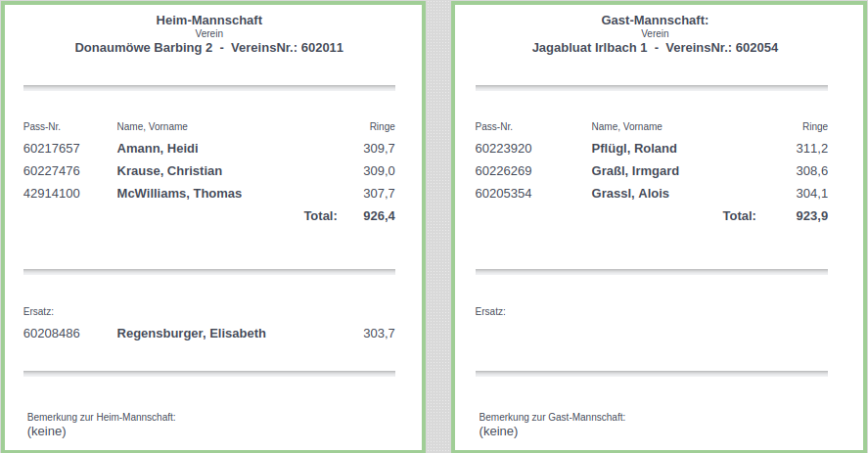This screenshot has width=868, height=453.
Task: Click the guest team Ersatz label
Action: [490, 312]
